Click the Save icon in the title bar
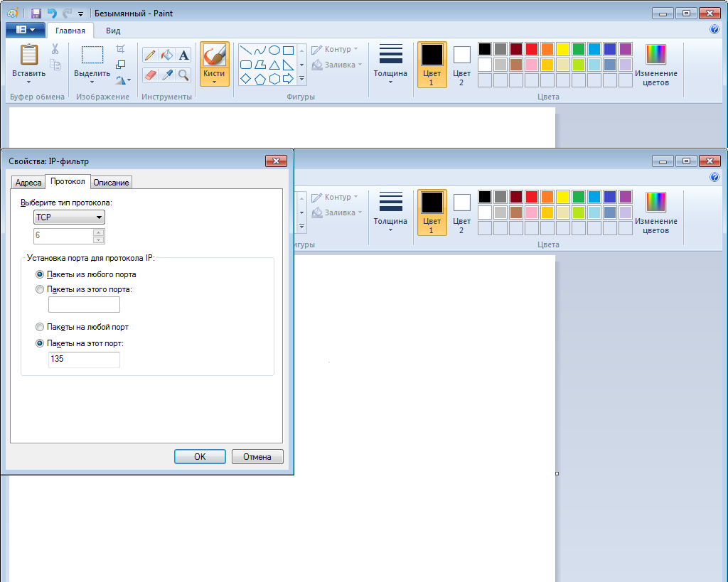The width and height of the screenshot is (728, 582). click(36, 14)
